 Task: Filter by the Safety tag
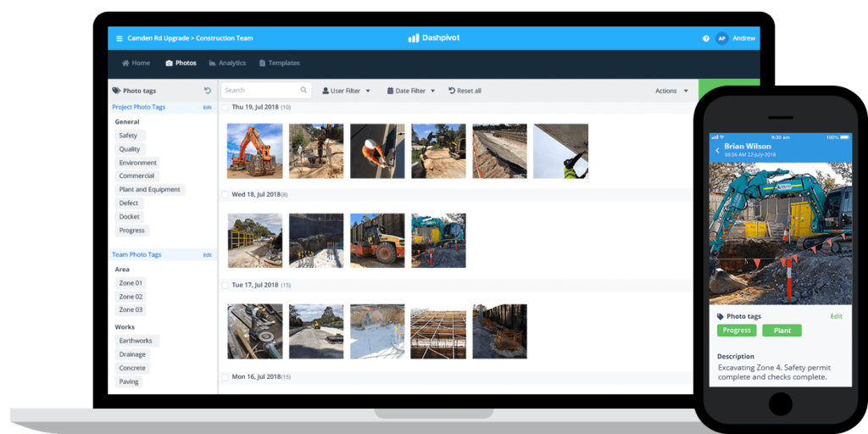(129, 136)
